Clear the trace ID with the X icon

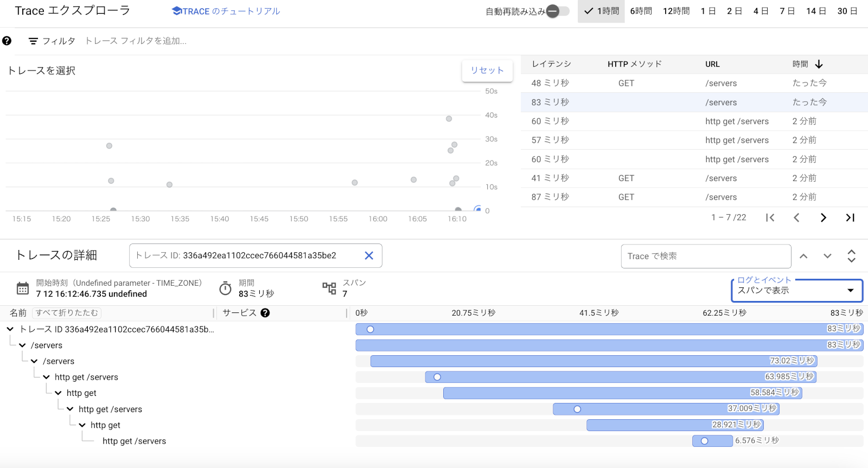pyautogui.click(x=369, y=255)
